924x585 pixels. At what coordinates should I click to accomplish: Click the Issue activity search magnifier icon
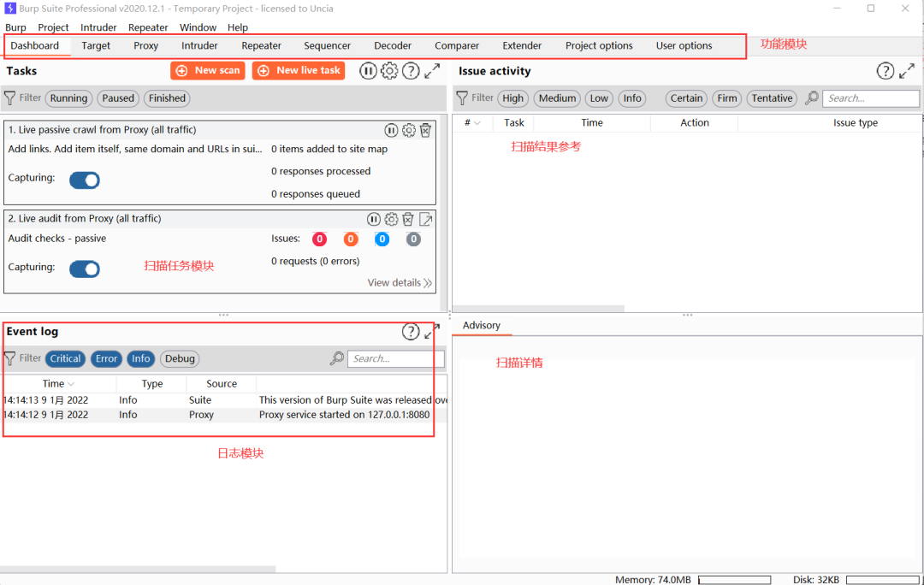coord(811,97)
